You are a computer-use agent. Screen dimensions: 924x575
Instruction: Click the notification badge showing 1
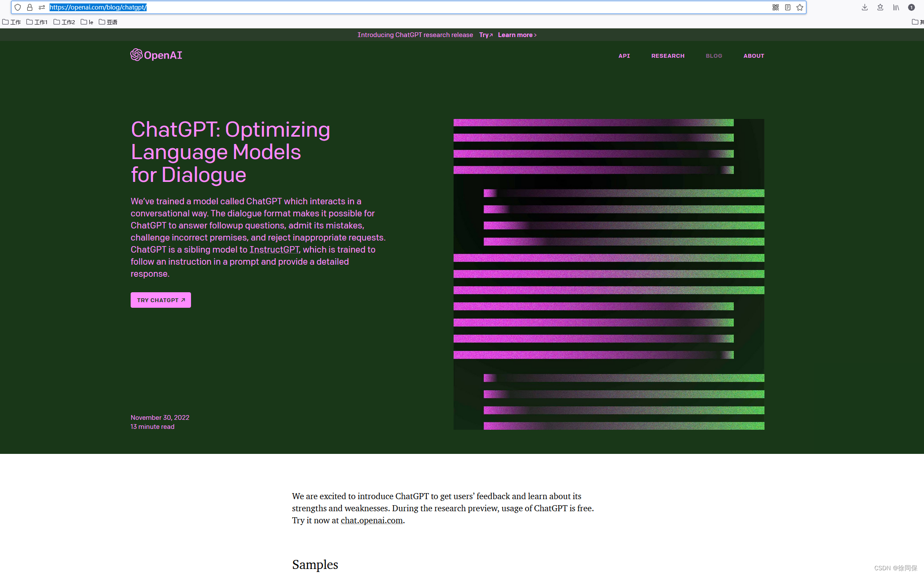[911, 7]
